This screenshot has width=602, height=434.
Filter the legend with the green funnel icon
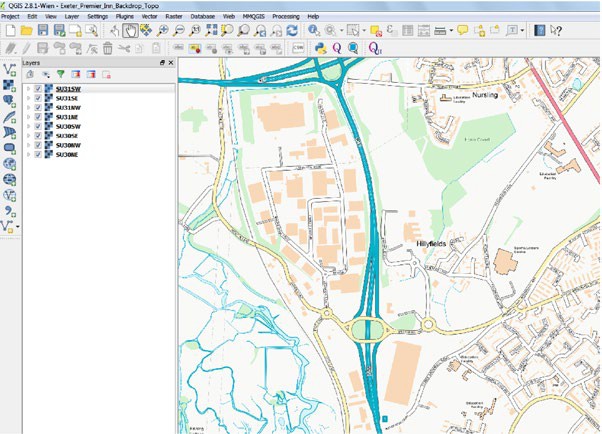pos(61,74)
